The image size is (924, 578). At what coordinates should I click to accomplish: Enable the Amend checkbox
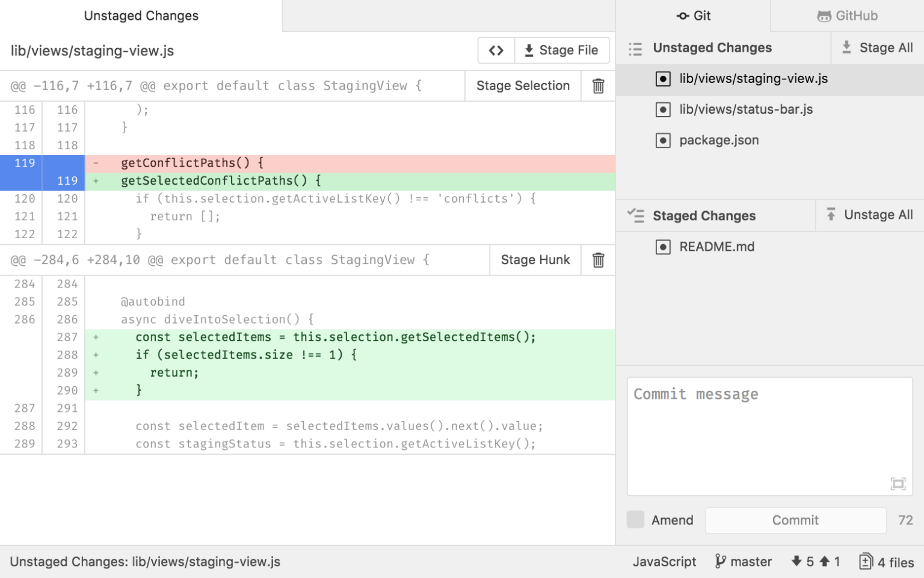(635, 520)
